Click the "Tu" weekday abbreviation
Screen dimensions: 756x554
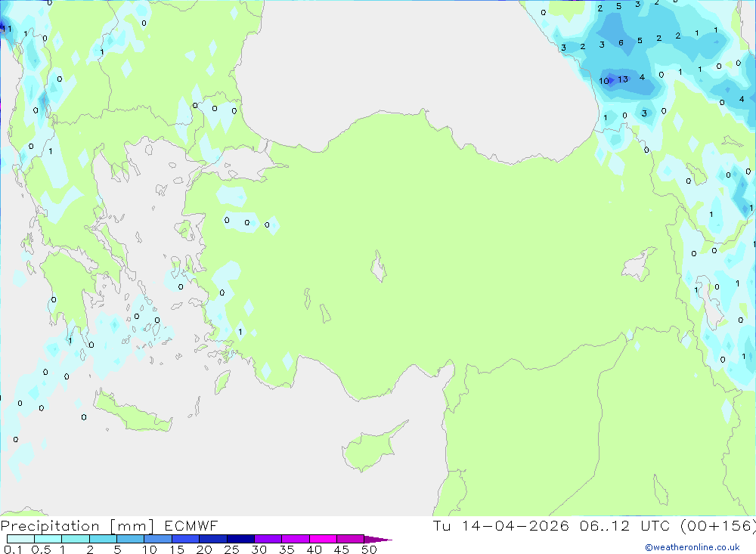coord(442,525)
